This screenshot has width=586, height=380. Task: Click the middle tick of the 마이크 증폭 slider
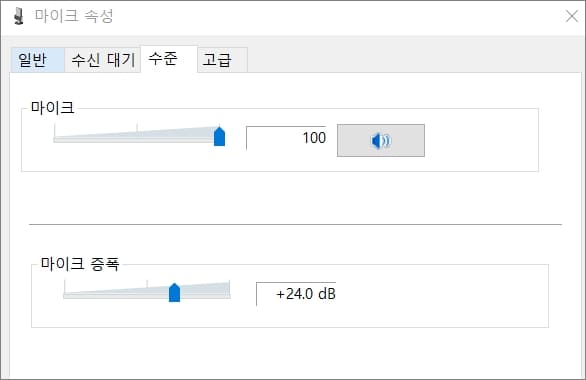point(147,283)
